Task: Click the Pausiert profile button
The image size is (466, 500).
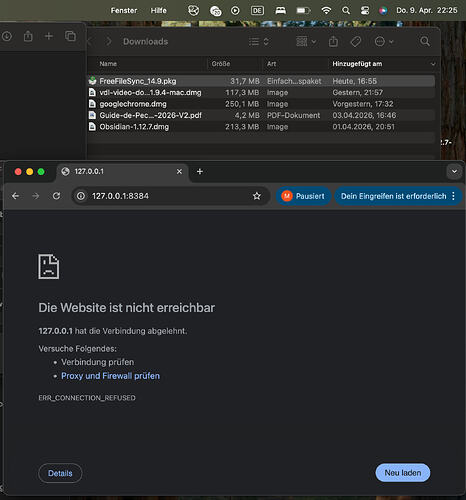Action: (303, 196)
